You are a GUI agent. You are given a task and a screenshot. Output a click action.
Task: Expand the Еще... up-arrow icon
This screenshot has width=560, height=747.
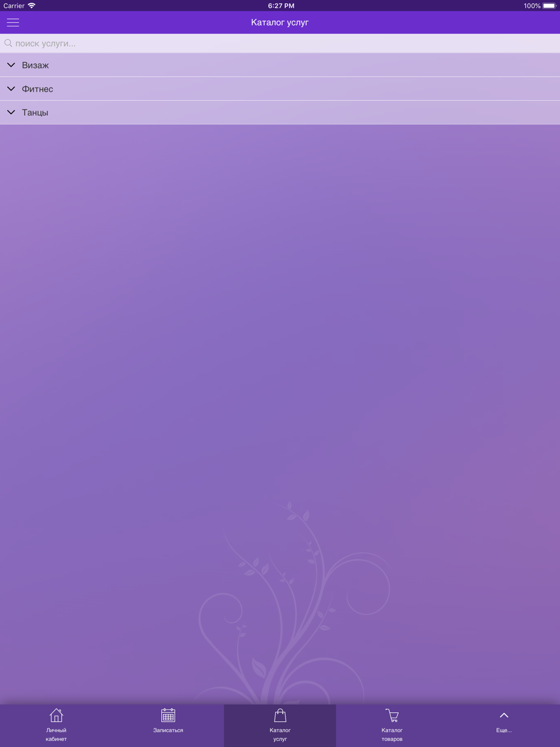(x=504, y=715)
